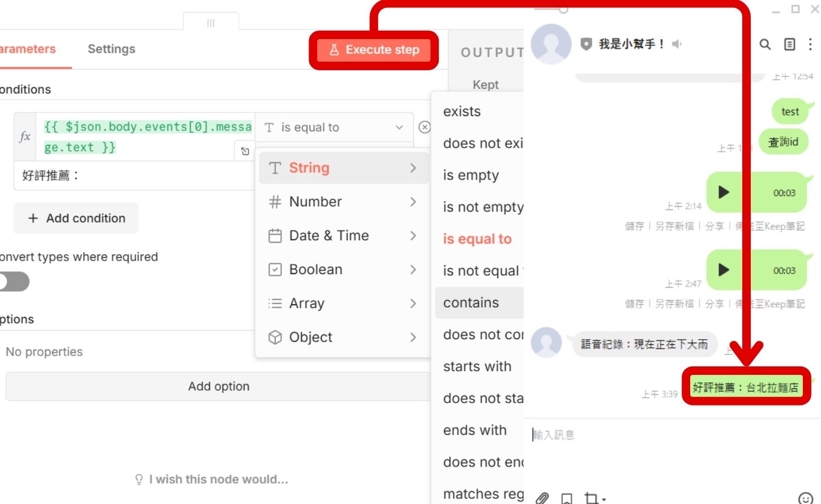
Task: Click the expression expand icon below the field
Action: [245, 151]
